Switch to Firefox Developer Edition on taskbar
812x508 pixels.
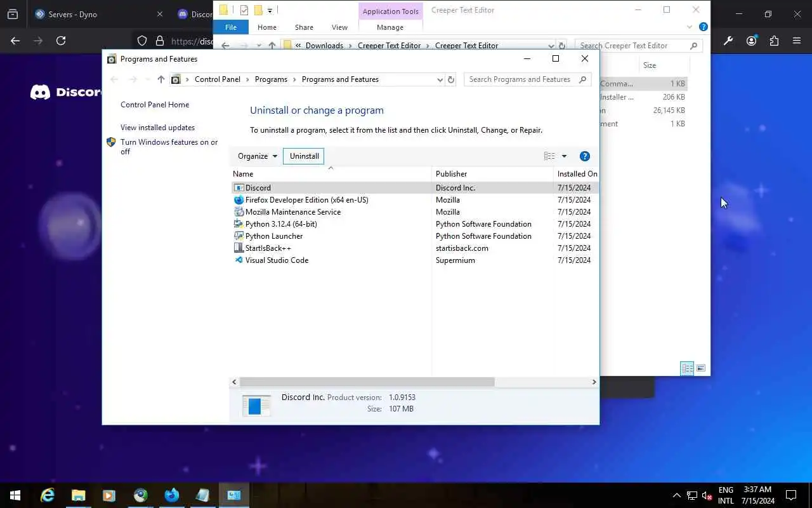coord(171,495)
